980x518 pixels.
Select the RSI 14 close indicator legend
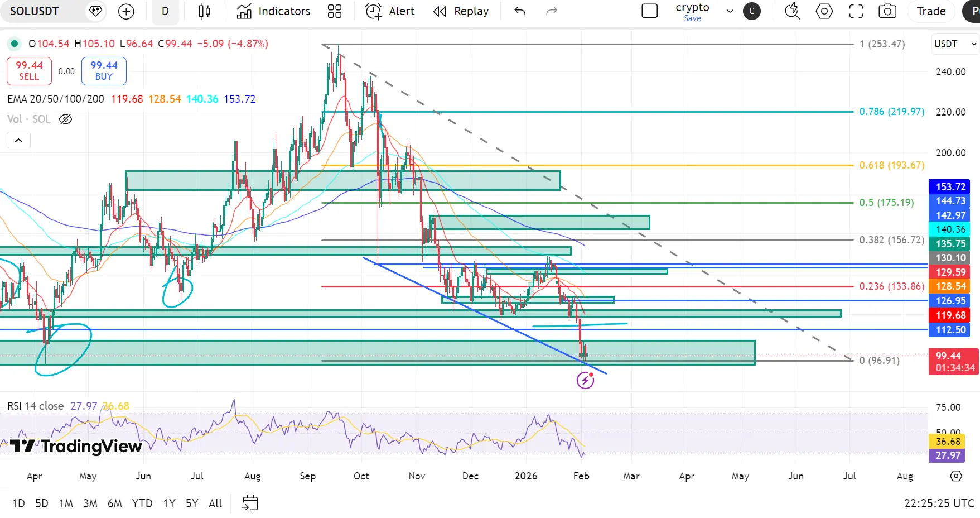pos(36,406)
